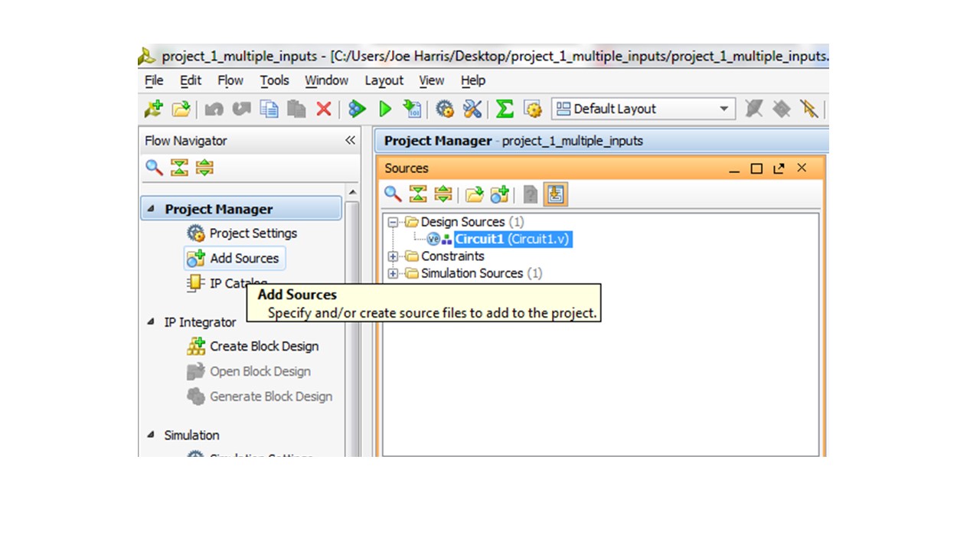This screenshot has width=980, height=551.
Task: Click the green Run Implementation arrow
Action: click(x=386, y=109)
